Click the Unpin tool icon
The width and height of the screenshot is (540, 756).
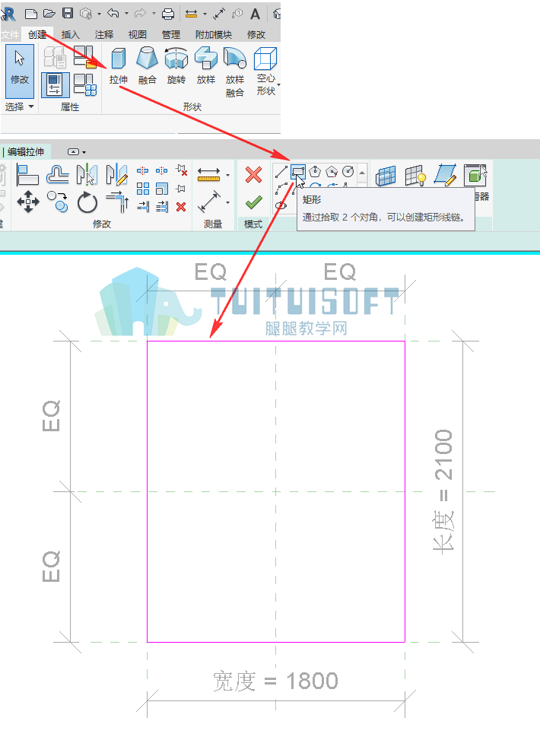point(181,170)
